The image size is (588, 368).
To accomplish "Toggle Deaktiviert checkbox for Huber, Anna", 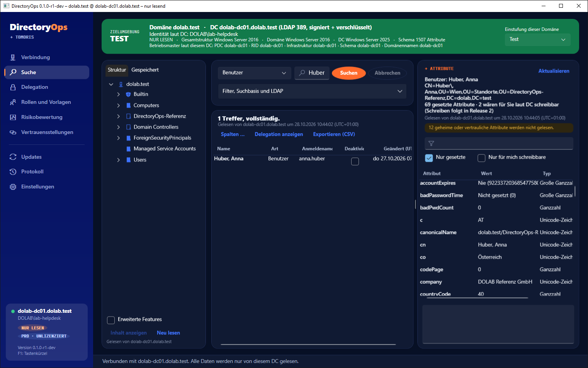I will 355,161.
